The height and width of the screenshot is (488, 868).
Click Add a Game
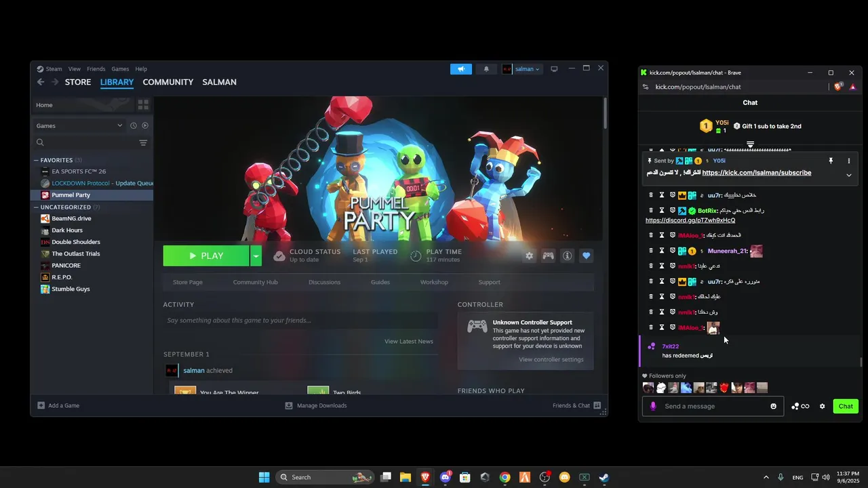tap(58, 405)
